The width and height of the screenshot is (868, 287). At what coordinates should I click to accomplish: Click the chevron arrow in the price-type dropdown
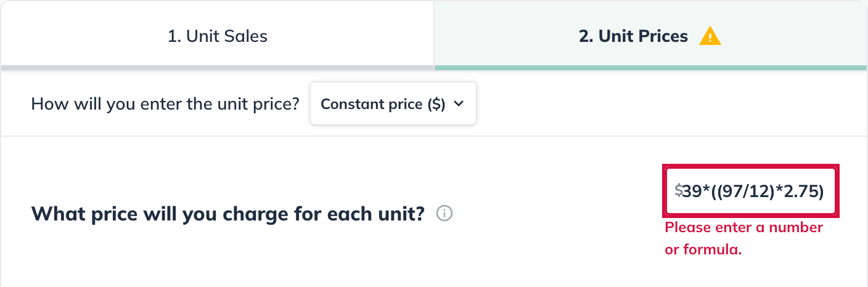click(x=459, y=103)
